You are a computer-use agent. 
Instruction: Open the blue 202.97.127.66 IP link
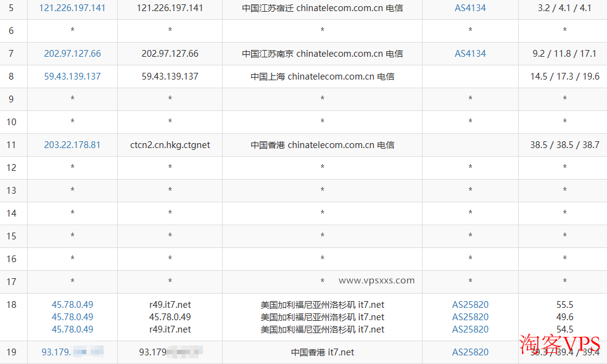click(x=72, y=54)
